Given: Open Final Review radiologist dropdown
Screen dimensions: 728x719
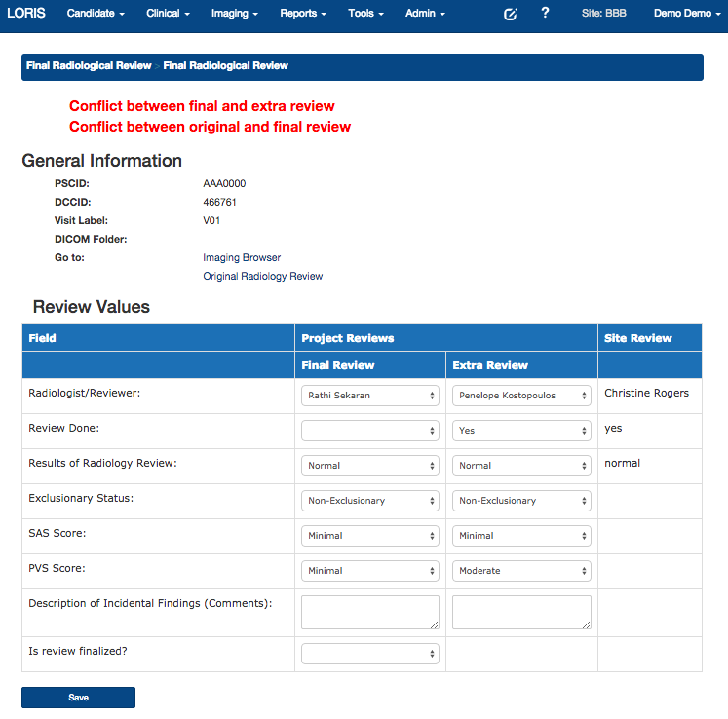Looking at the screenshot, I should pyautogui.click(x=370, y=396).
